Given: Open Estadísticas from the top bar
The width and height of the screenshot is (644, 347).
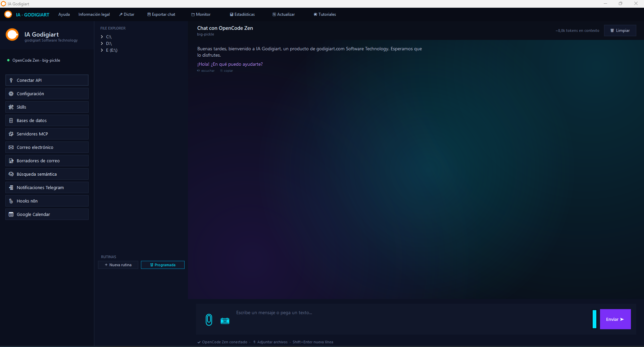Looking at the screenshot, I should (242, 14).
